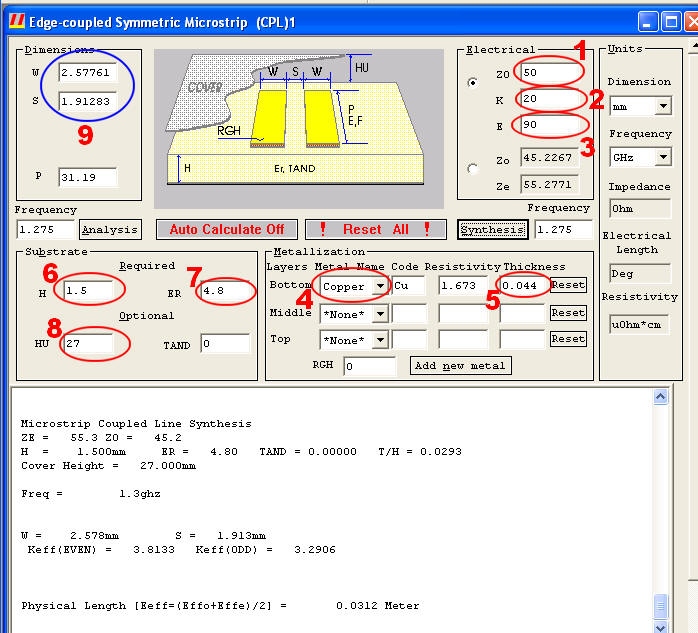This screenshot has width=698, height=633.
Task: Click the ER permittivity field (4.8)
Action: pyautogui.click(x=226, y=291)
